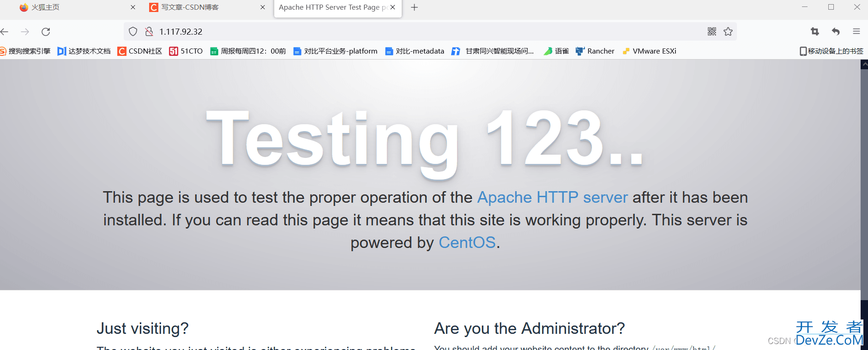Maximize the Firefox window
This screenshot has height=350, width=868.
pos(831,7)
